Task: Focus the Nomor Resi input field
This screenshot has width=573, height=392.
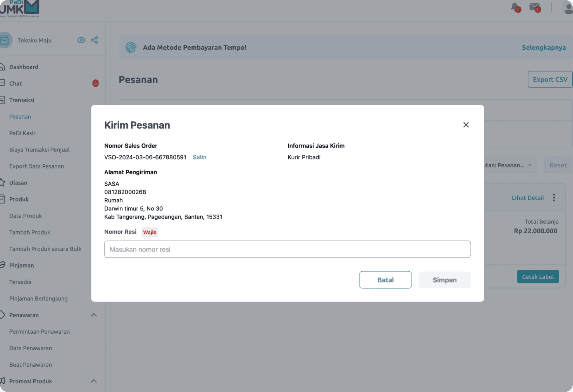Action: pyautogui.click(x=287, y=249)
